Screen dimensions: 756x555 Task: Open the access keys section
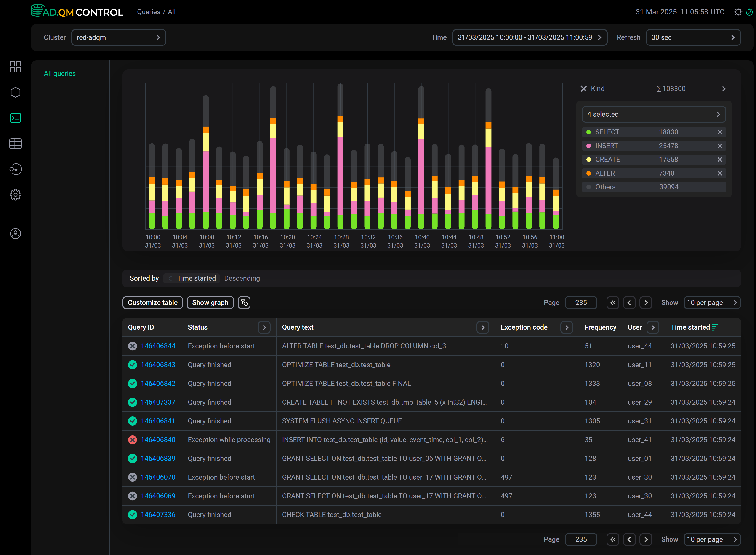16,169
